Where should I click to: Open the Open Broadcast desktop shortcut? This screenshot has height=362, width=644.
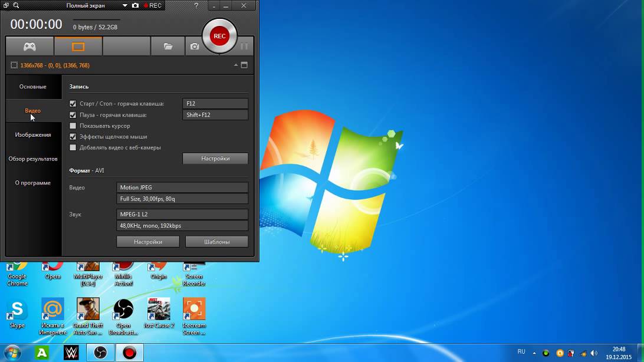(x=123, y=317)
